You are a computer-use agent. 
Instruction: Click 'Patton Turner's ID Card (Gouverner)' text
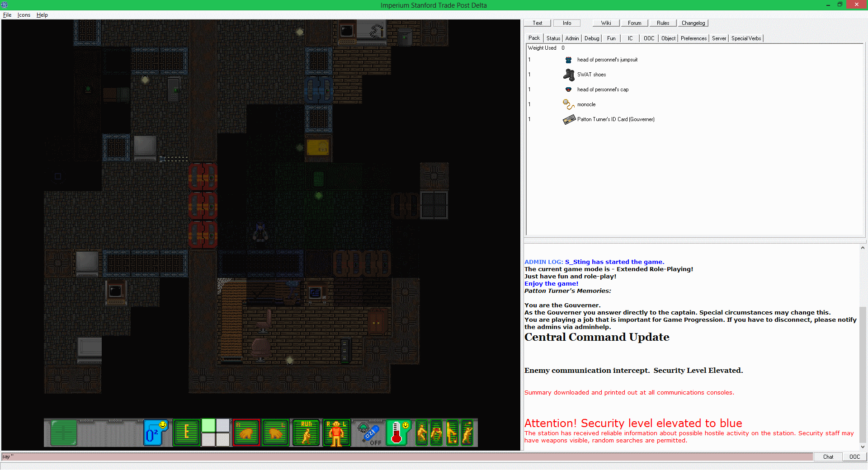616,119
